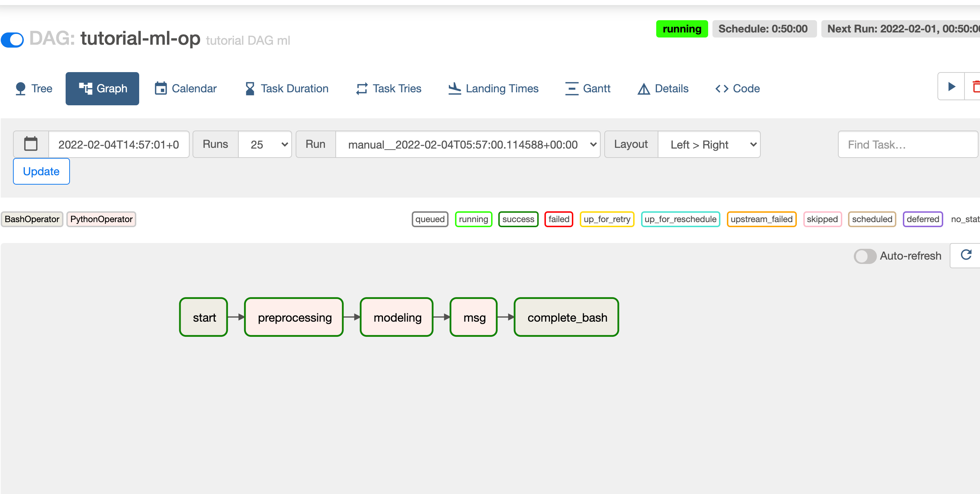980x494 pixels.
Task: Click the refresh graph icon
Action: [x=966, y=255]
